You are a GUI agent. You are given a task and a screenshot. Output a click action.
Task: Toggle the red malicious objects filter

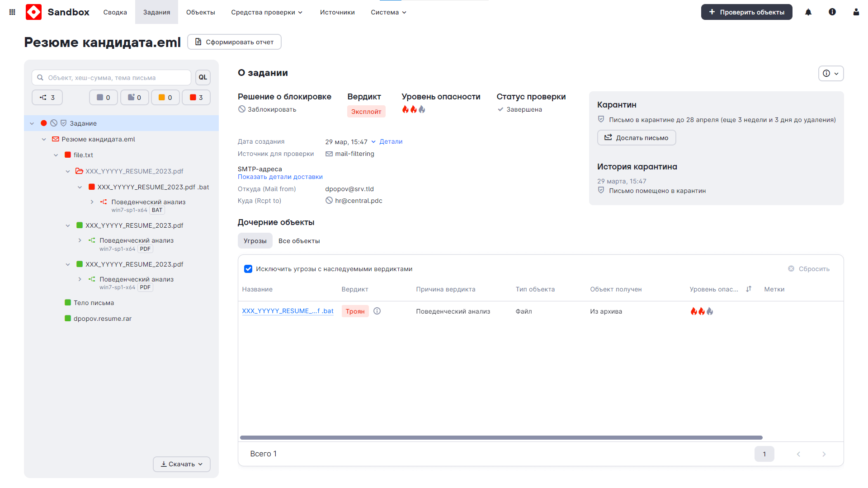point(196,98)
